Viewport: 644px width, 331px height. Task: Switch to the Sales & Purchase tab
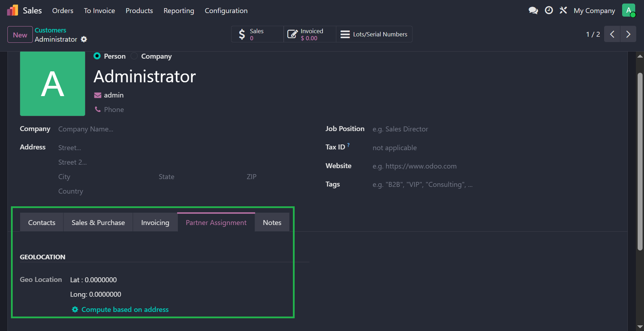point(98,223)
